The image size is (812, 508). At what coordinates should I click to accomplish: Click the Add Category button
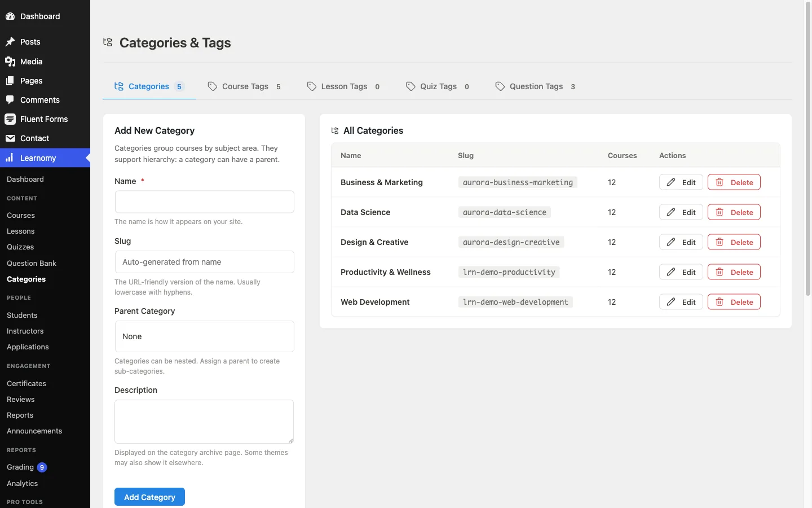tap(149, 497)
